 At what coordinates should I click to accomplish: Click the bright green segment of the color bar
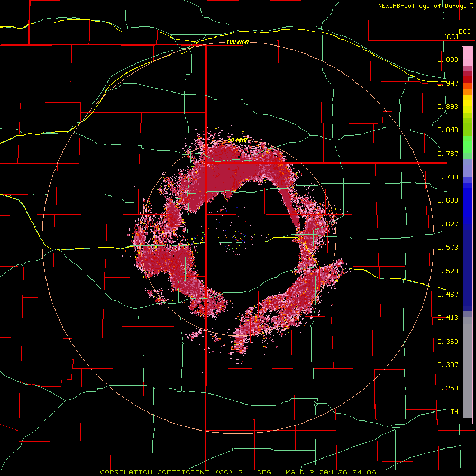(x=467, y=144)
